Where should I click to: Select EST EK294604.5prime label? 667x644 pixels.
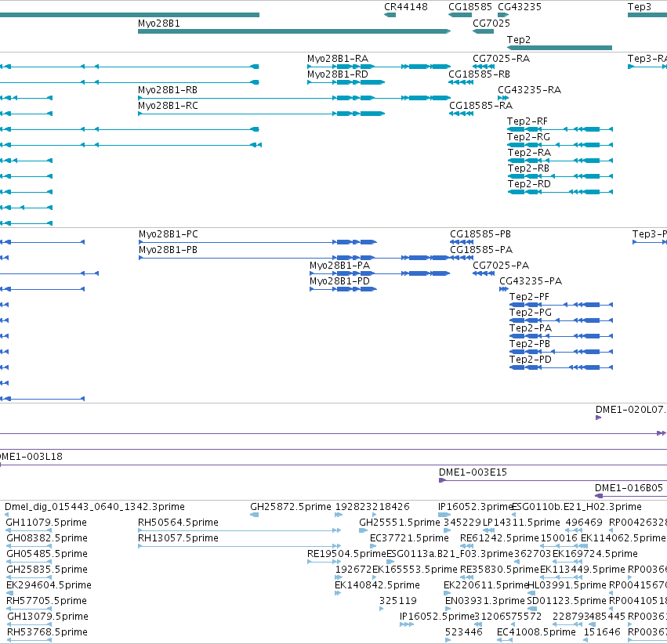[49, 586]
